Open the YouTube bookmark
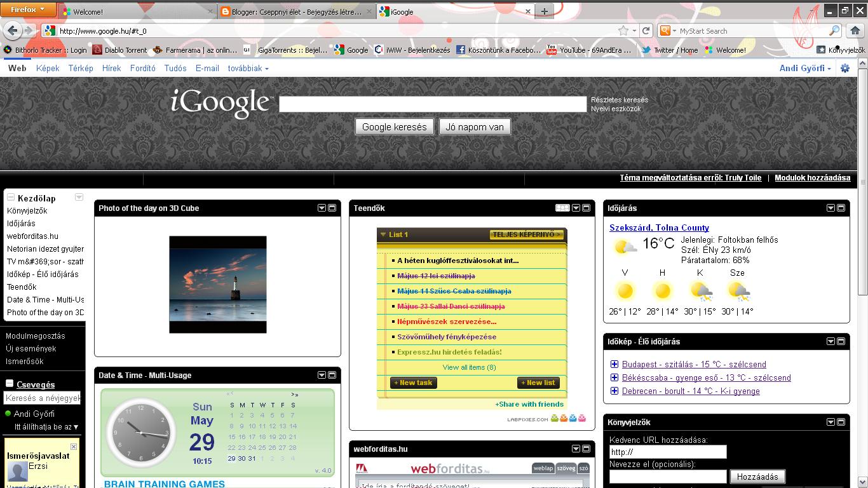This screenshot has width=868, height=488. 589,50
